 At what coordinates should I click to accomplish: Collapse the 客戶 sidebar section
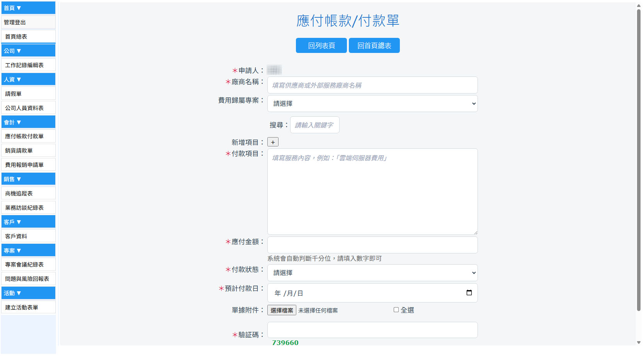click(28, 222)
